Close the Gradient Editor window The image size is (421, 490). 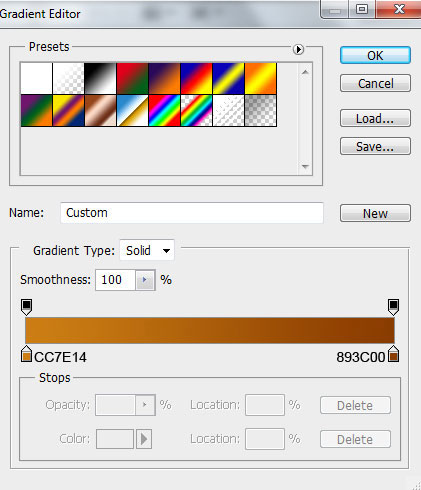point(399,9)
